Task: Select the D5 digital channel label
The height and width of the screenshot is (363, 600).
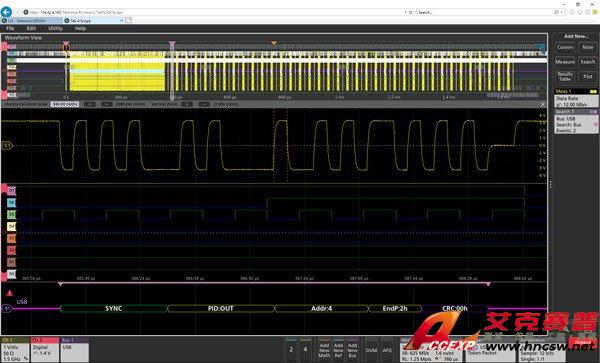Action: tap(12, 215)
